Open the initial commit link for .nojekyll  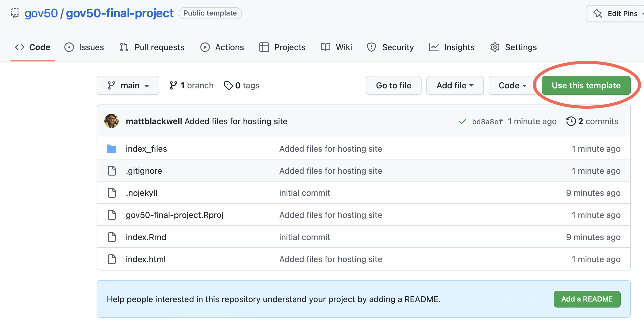(x=305, y=193)
